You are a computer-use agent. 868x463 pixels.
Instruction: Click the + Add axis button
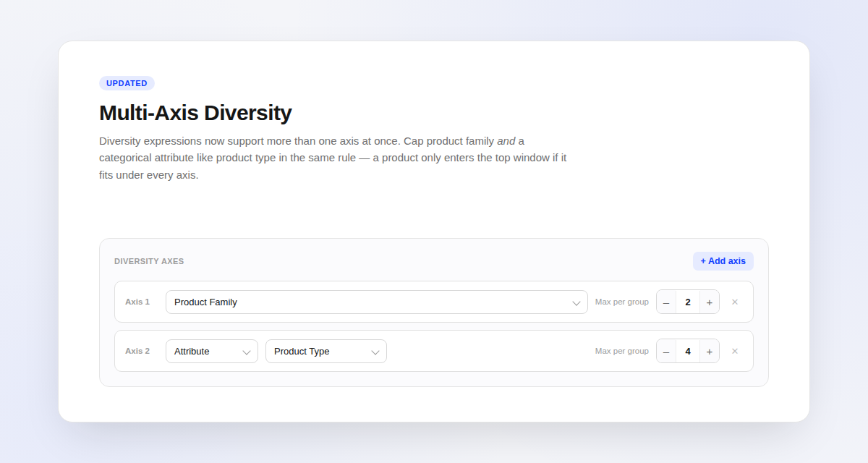coord(723,261)
